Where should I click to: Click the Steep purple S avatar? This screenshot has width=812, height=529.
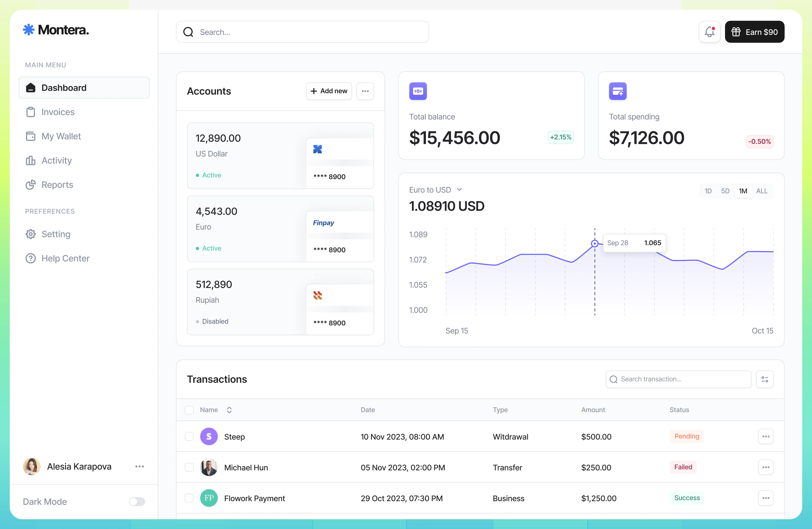[x=209, y=436]
